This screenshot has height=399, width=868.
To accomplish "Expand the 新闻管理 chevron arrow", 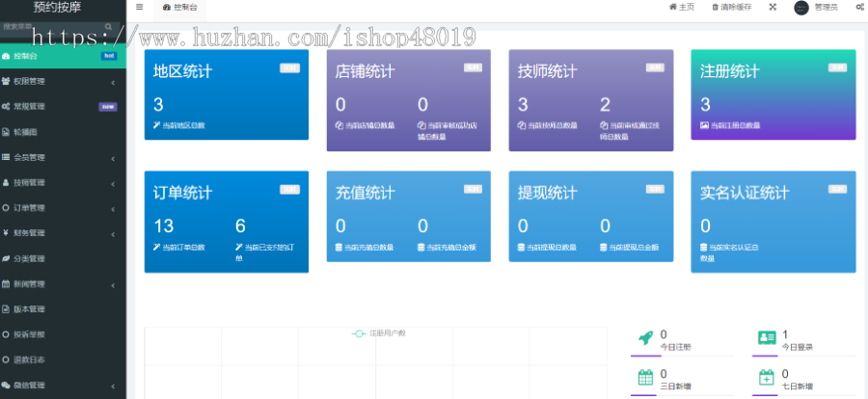I will pos(113,285).
